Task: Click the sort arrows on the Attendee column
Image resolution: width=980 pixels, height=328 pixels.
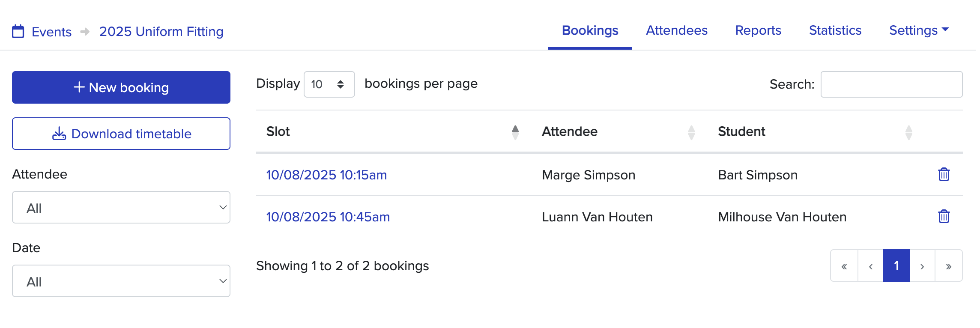Action: click(x=691, y=132)
